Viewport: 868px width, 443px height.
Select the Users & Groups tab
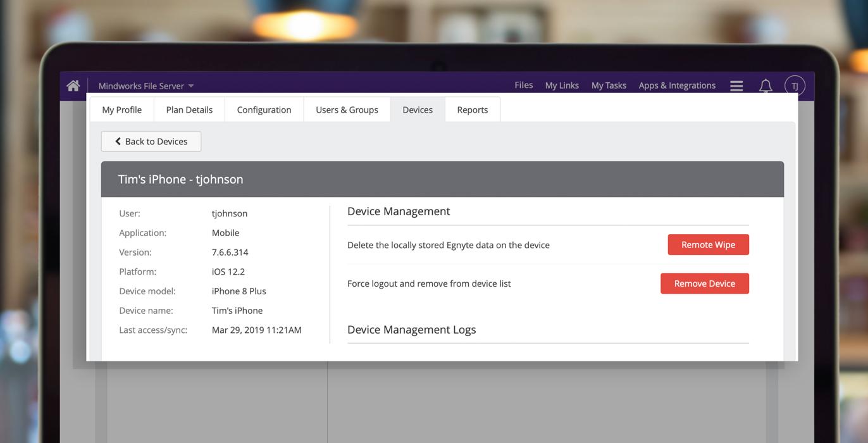(347, 109)
